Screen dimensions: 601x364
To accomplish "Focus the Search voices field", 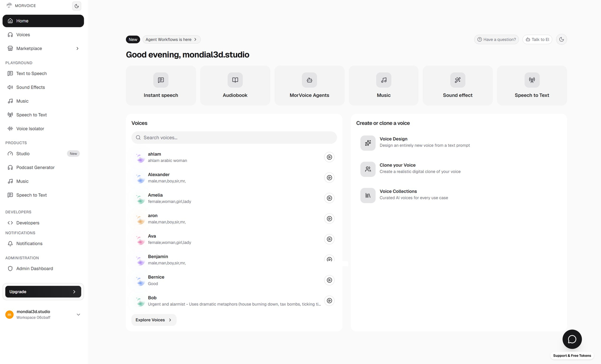I will pos(234,137).
